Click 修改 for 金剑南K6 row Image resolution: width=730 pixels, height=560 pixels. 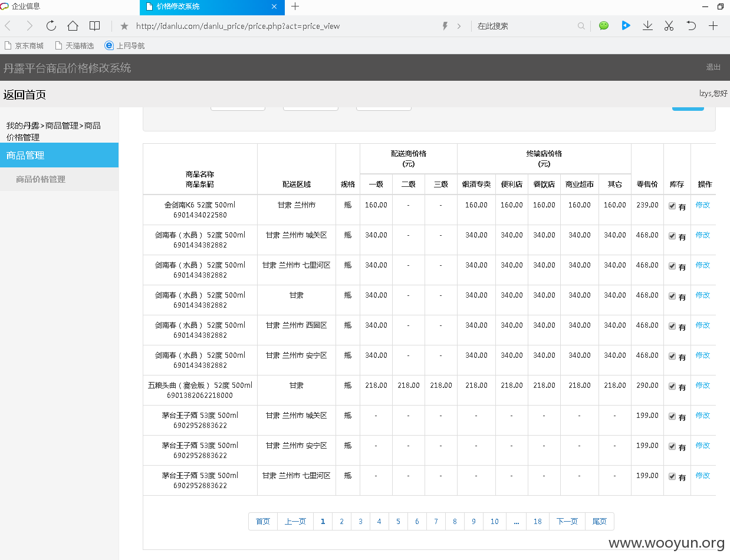[x=703, y=205]
